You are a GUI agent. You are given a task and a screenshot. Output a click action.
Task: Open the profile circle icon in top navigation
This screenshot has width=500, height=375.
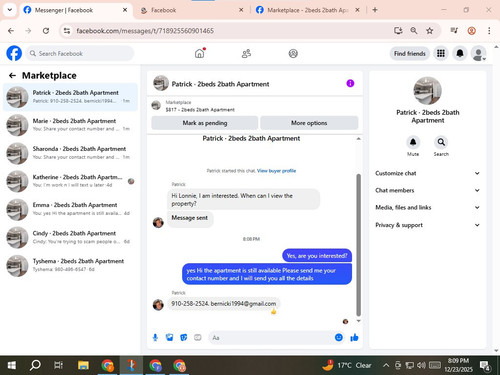[x=293, y=53]
